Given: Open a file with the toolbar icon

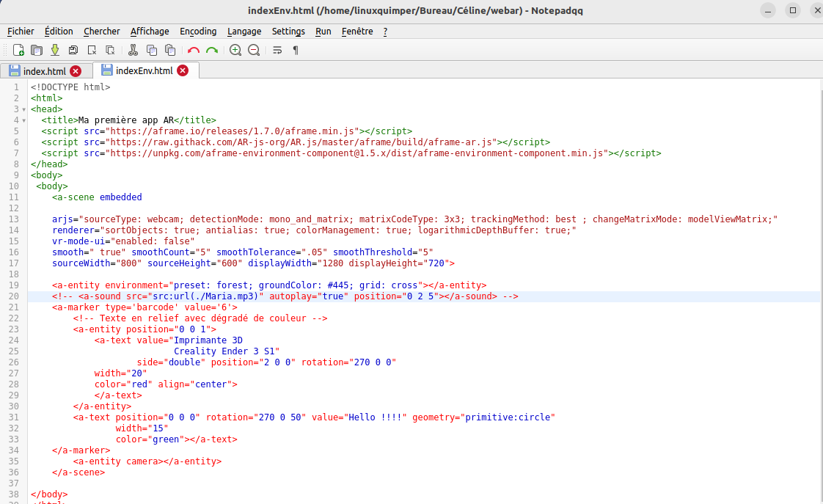Looking at the screenshot, I should [x=37, y=51].
